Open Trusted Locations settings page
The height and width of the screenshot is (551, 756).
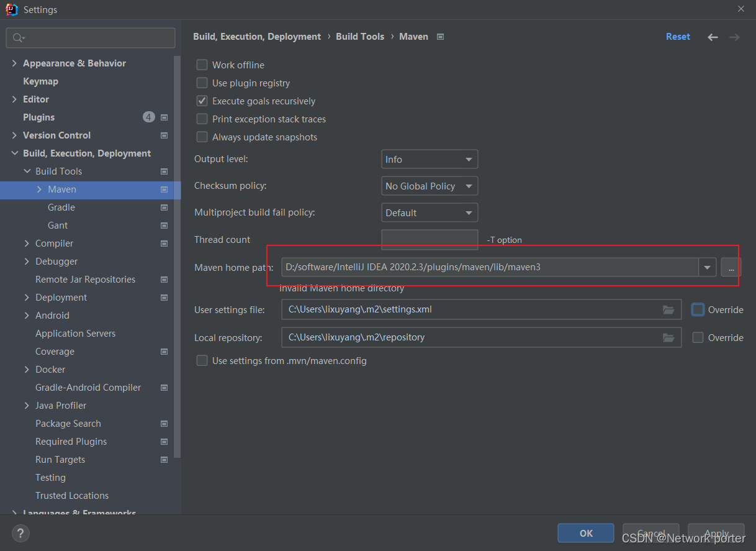72,496
